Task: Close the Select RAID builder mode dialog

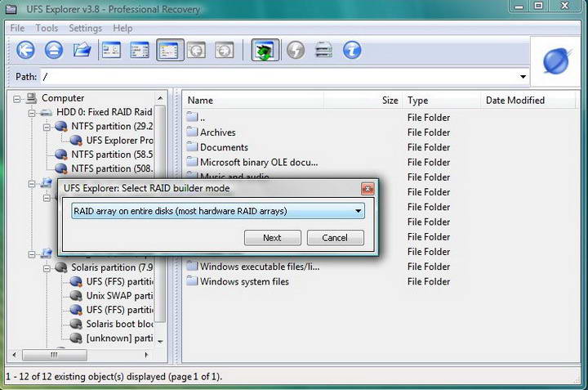Action: tap(367, 188)
